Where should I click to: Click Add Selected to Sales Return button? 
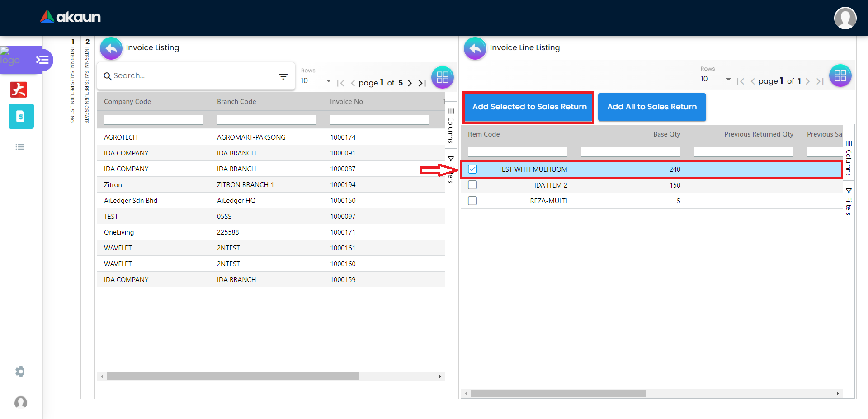(529, 107)
